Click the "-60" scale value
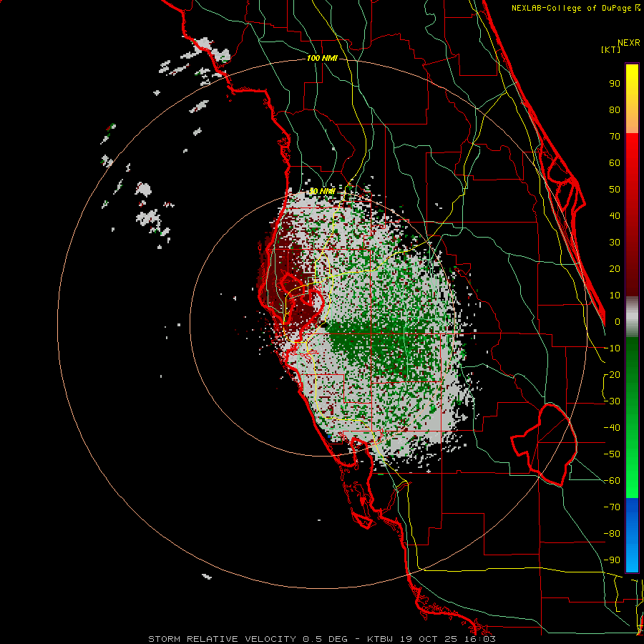The image size is (644, 644). point(612,481)
